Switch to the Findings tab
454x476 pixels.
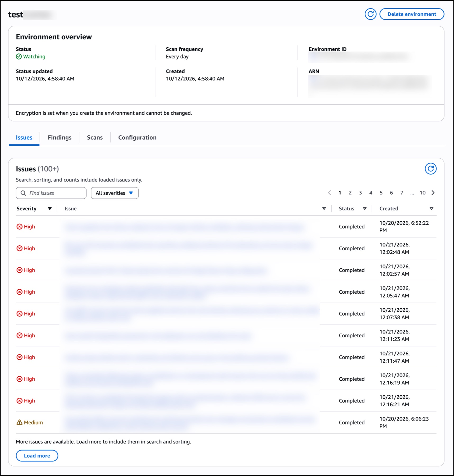pyautogui.click(x=59, y=138)
